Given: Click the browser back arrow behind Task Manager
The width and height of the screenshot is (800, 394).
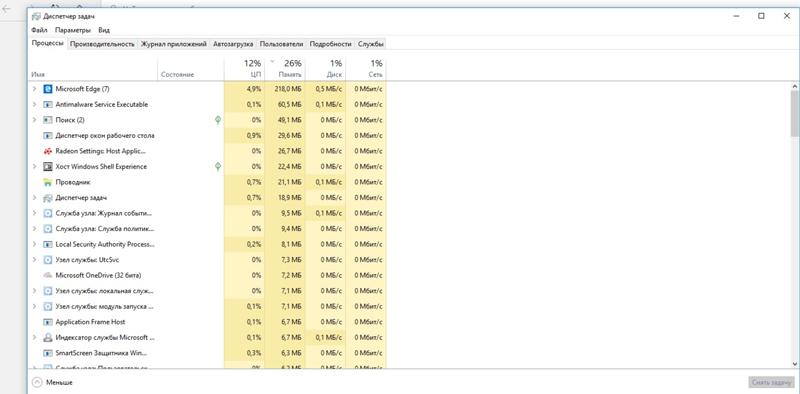Looking at the screenshot, I should click(x=7, y=9).
